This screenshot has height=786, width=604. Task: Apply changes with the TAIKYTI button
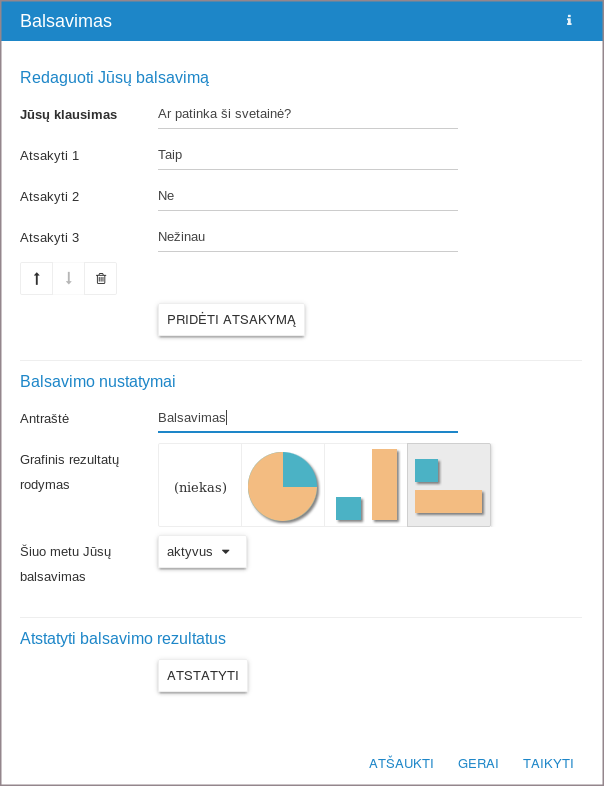coord(548,763)
